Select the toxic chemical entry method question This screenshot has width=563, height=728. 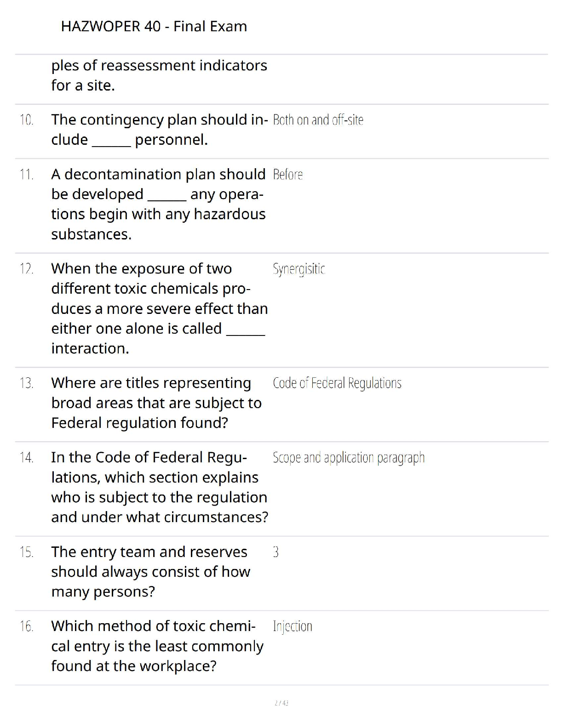[157, 646]
